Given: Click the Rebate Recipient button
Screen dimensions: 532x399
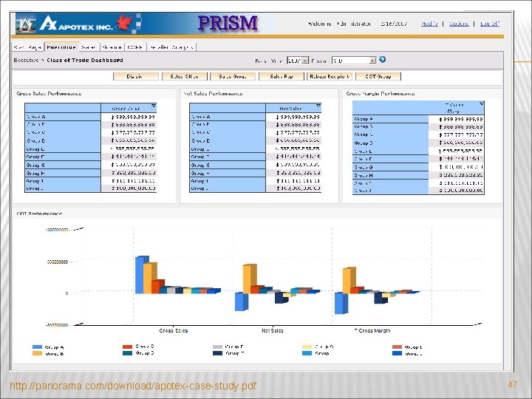Looking at the screenshot, I should pyautogui.click(x=330, y=76).
